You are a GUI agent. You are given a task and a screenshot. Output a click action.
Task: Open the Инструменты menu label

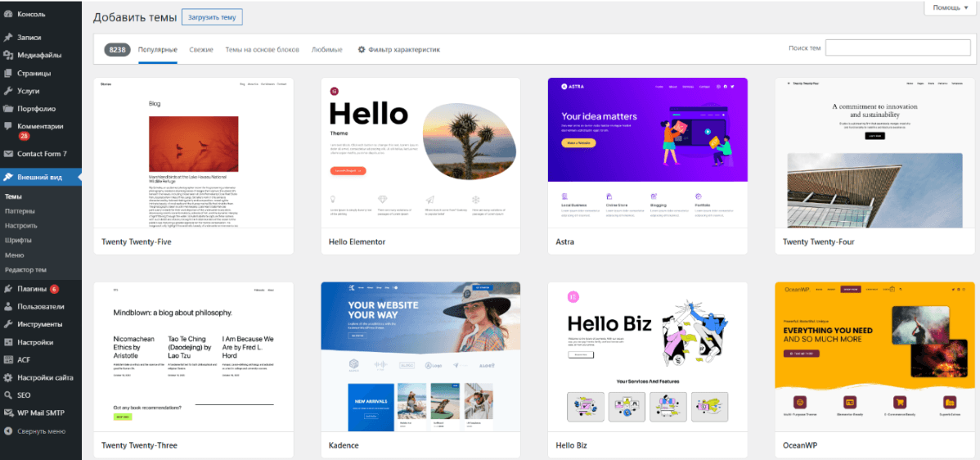pyautogui.click(x=40, y=324)
